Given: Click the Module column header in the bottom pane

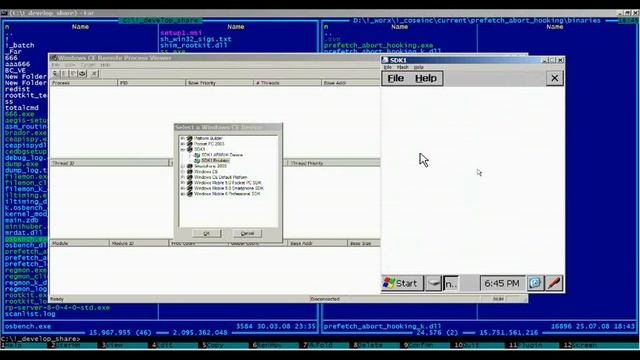Looking at the screenshot, I should click(79, 243).
